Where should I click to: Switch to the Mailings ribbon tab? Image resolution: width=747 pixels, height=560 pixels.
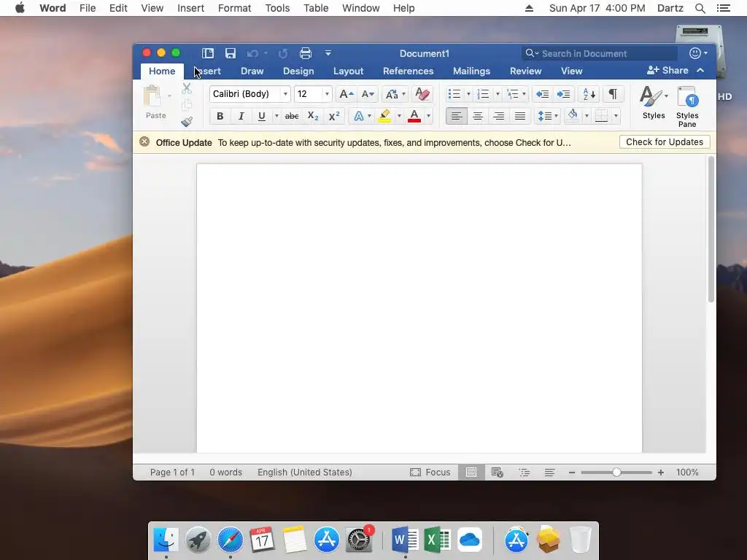tap(472, 71)
